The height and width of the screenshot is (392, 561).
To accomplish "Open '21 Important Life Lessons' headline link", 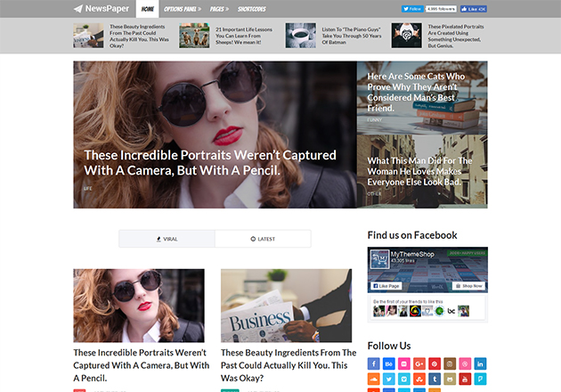I will pos(244,36).
